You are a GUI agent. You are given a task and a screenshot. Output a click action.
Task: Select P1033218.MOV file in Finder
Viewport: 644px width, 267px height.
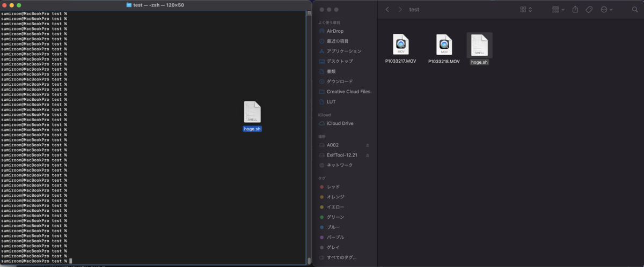tap(444, 49)
